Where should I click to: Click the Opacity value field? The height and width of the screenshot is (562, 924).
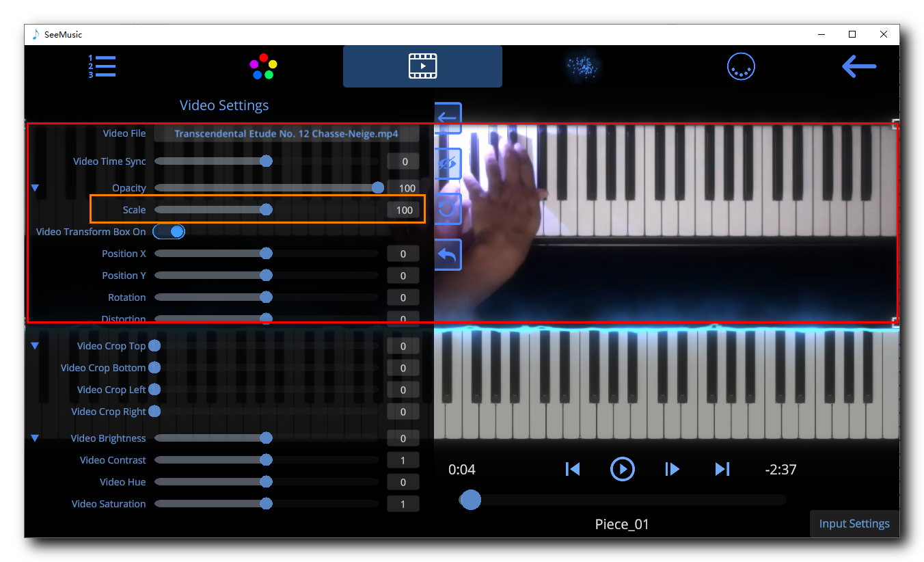(x=403, y=188)
